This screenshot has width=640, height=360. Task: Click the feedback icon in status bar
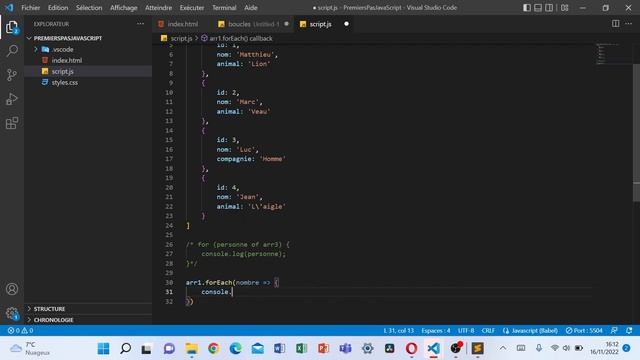pos(614,331)
